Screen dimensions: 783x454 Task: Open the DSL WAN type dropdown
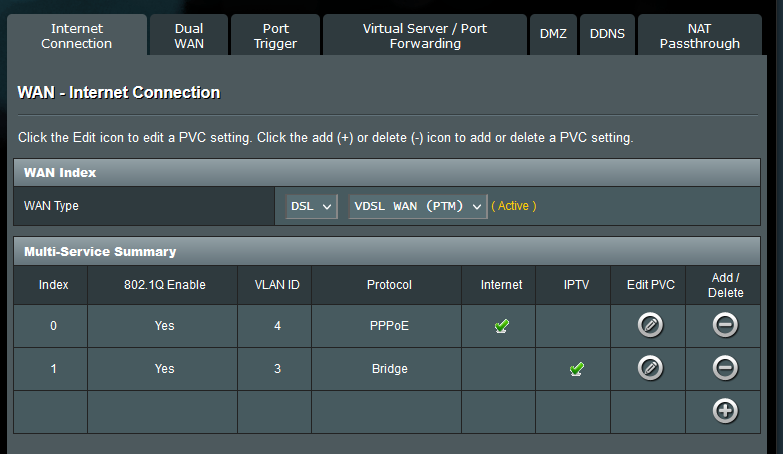coord(311,206)
